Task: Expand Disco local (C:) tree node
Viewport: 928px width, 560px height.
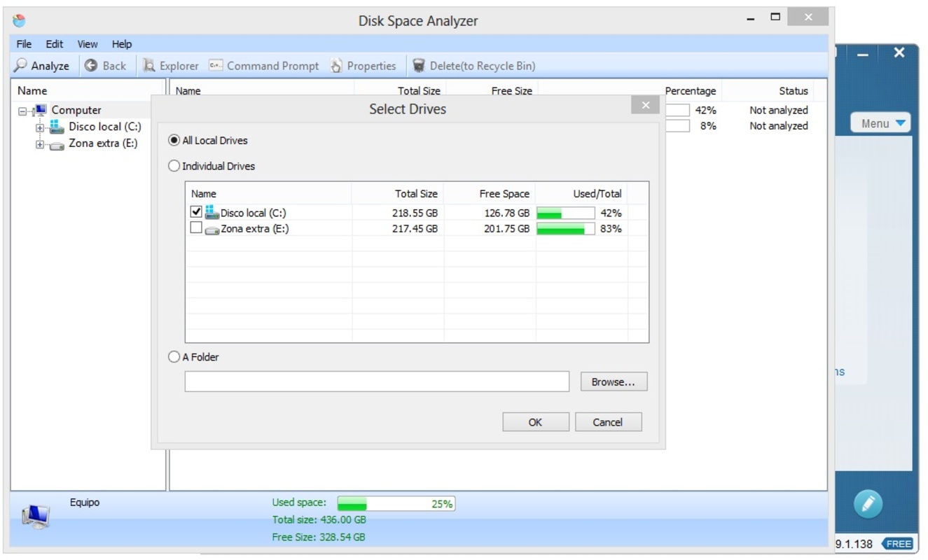Action: click(x=40, y=127)
